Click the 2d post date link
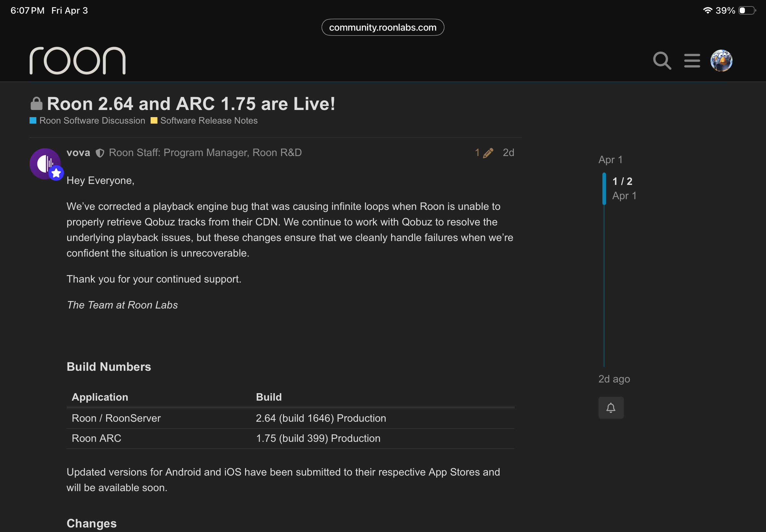This screenshot has width=766, height=532. (508, 153)
